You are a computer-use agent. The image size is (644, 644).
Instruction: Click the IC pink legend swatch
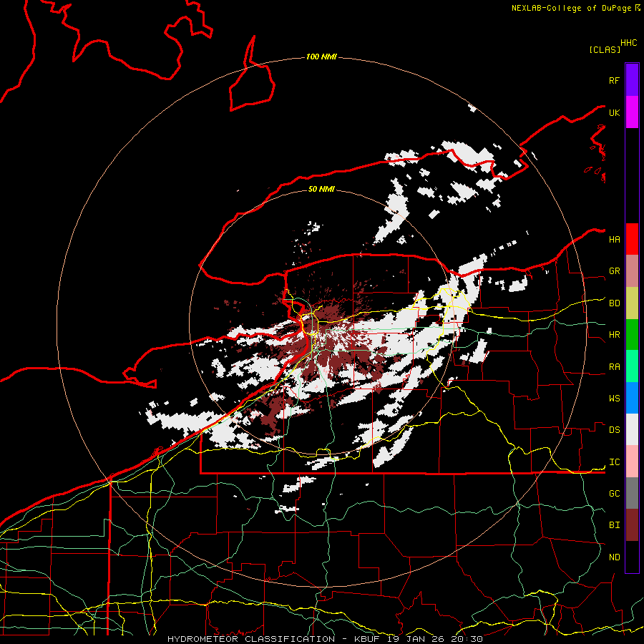(632, 462)
